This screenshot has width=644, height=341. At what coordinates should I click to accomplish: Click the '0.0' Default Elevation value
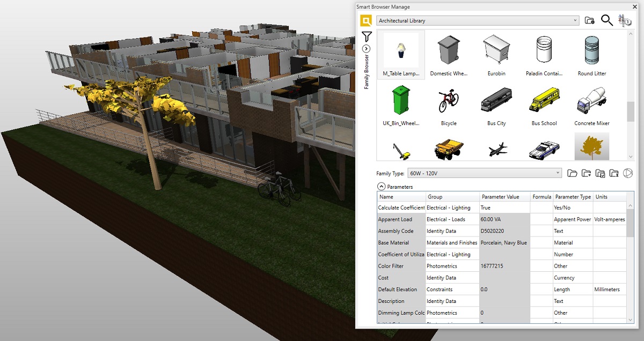[x=504, y=290]
